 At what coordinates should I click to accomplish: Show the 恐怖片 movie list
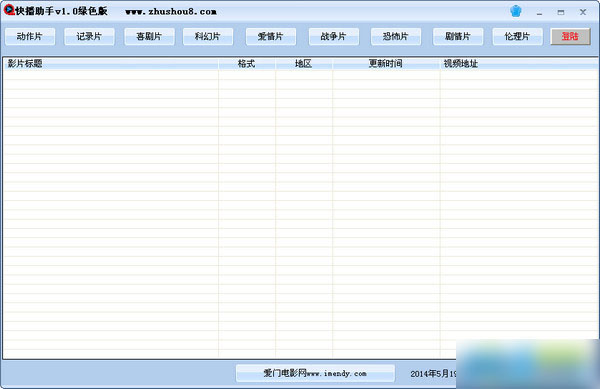396,37
